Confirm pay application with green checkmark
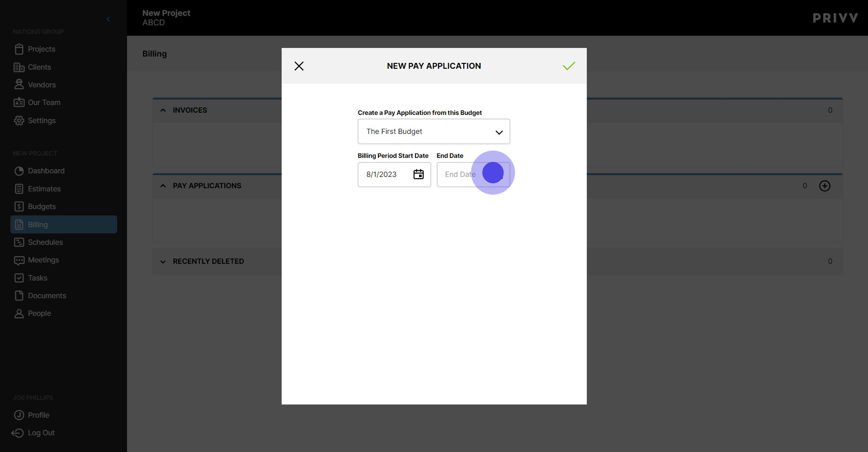This screenshot has width=868, height=452. 569,66
